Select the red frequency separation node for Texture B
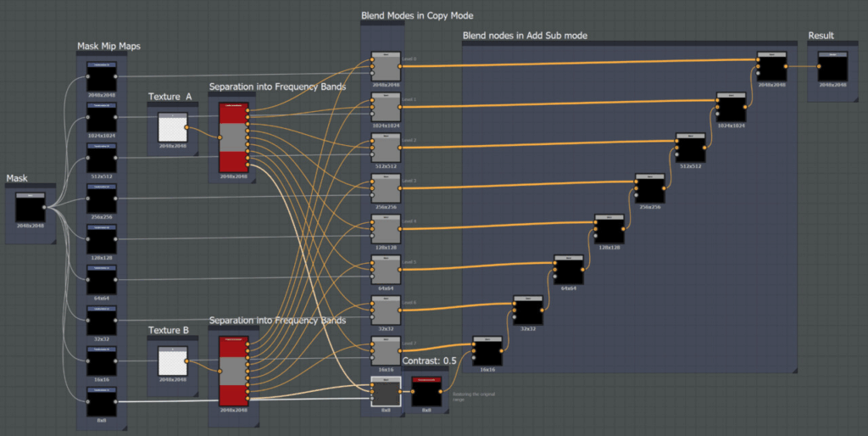Image resolution: width=868 pixels, height=436 pixels. click(x=234, y=372)
